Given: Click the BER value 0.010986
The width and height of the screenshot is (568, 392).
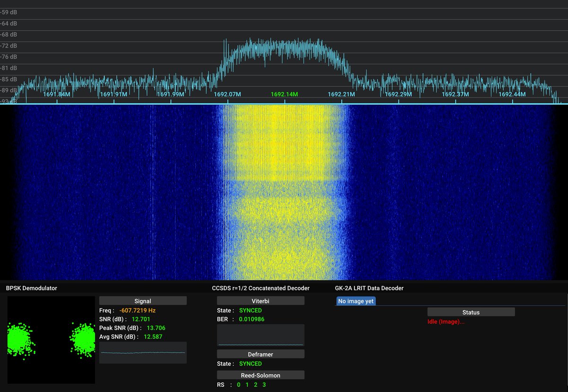Looking at the screenshot, I should [x=252, y=319].
